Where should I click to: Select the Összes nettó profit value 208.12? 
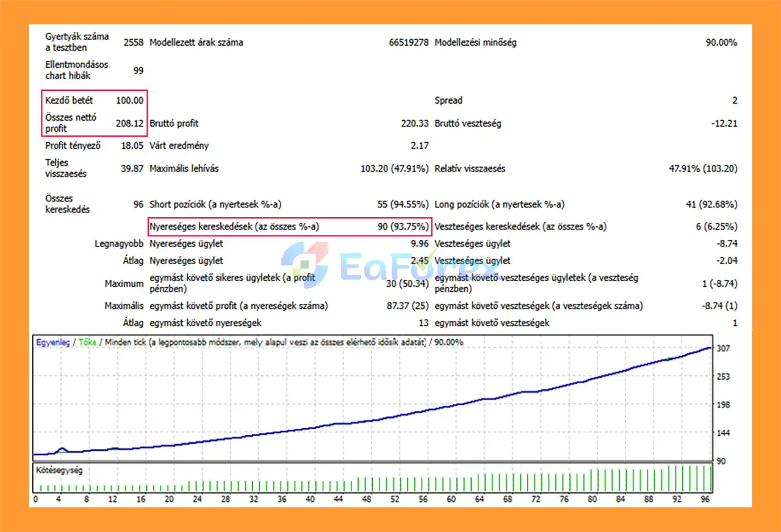(129, 123)
